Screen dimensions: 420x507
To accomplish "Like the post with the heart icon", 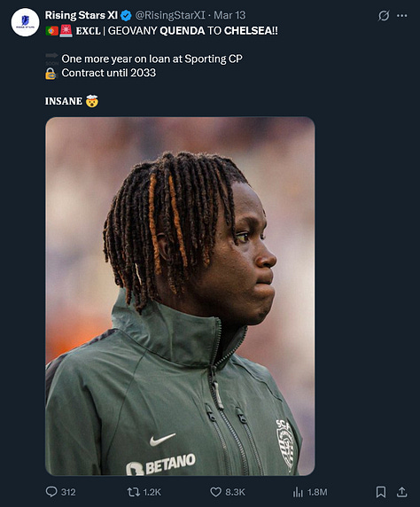I will (215, 492).
